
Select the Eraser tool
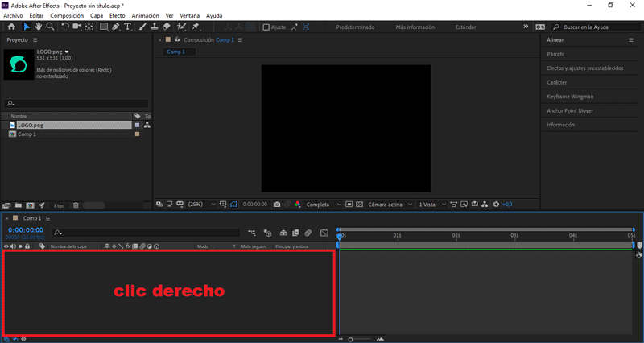click(166, 27)
